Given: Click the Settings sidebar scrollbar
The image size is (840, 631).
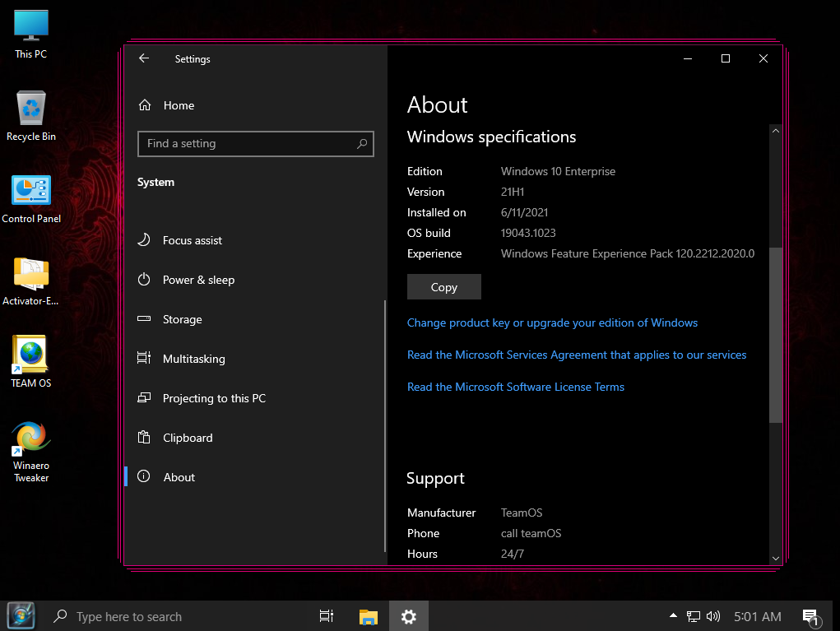Looking at the screenshot, I should coord(385,426).
